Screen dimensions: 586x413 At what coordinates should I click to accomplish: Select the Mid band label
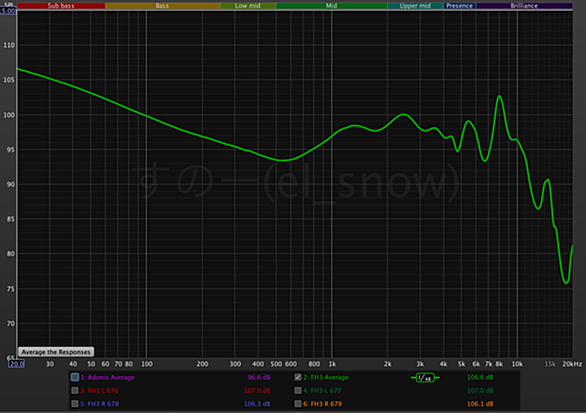click(331, 6)
